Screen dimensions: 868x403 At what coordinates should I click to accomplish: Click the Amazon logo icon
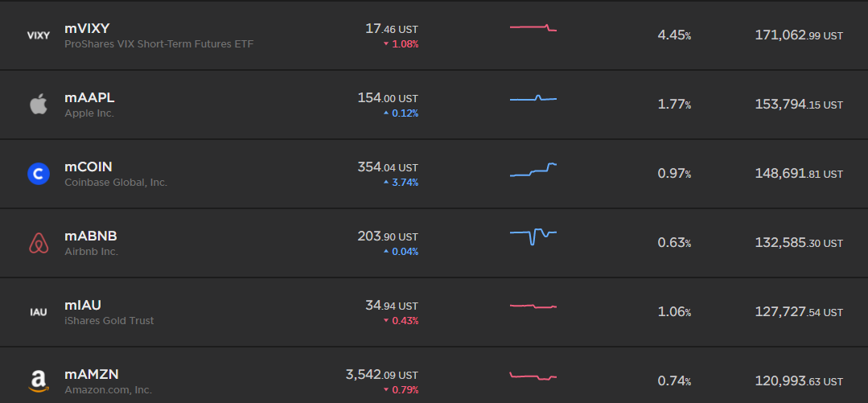point(38,381)
